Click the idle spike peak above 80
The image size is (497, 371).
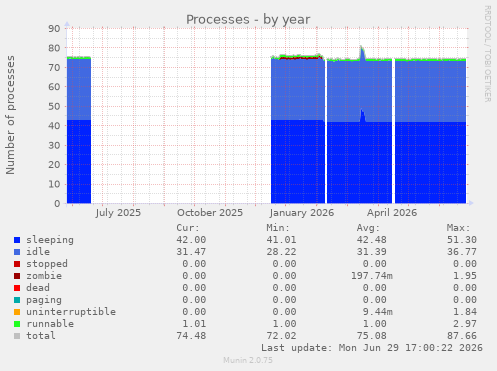[362, 49]
